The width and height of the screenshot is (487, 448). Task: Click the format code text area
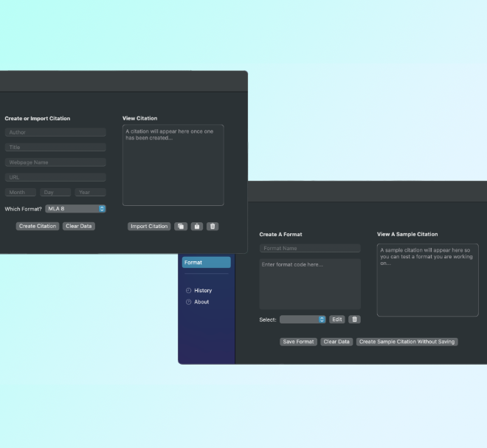click(310, 284)
